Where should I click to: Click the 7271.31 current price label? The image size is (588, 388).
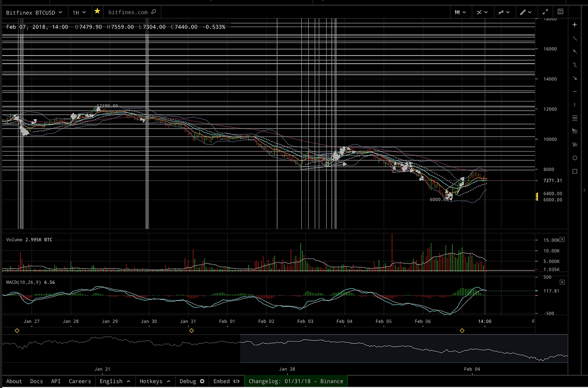[553, 181]
